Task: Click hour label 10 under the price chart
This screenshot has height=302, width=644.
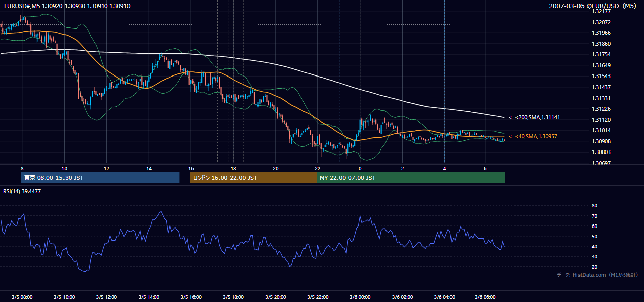Action: click(x=64, y=168)
